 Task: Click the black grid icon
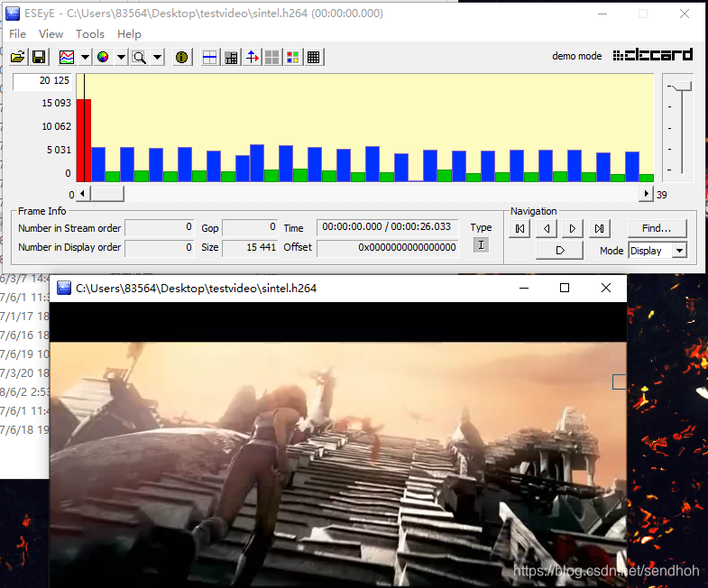[313, 58]
